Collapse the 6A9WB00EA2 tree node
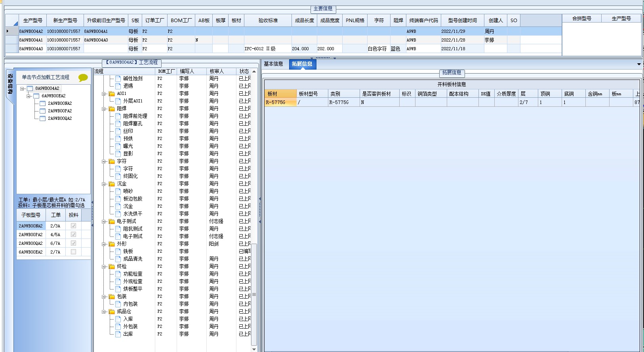The image size is (644, 352). [29, 96]
